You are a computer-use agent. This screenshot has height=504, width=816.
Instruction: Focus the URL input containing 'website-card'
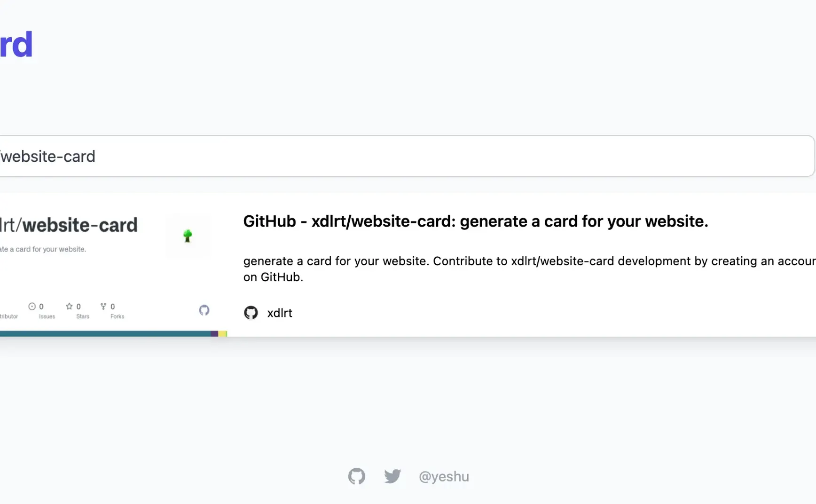click(407, 156)
